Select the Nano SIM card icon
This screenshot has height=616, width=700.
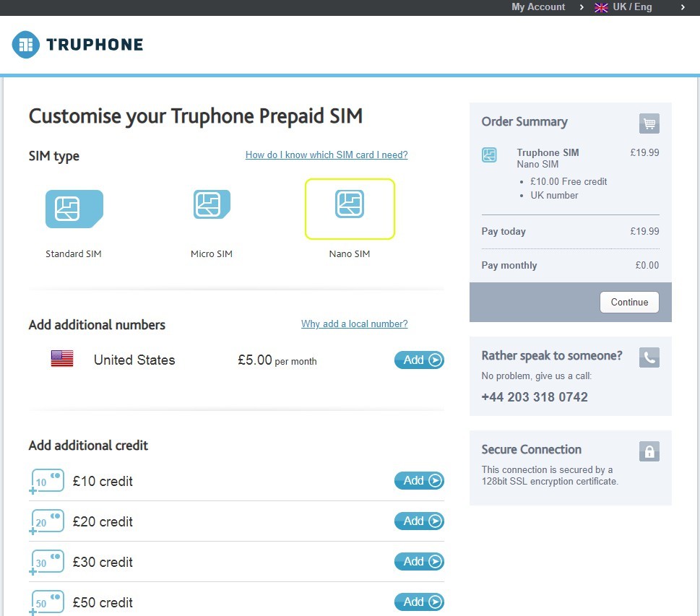350,204
